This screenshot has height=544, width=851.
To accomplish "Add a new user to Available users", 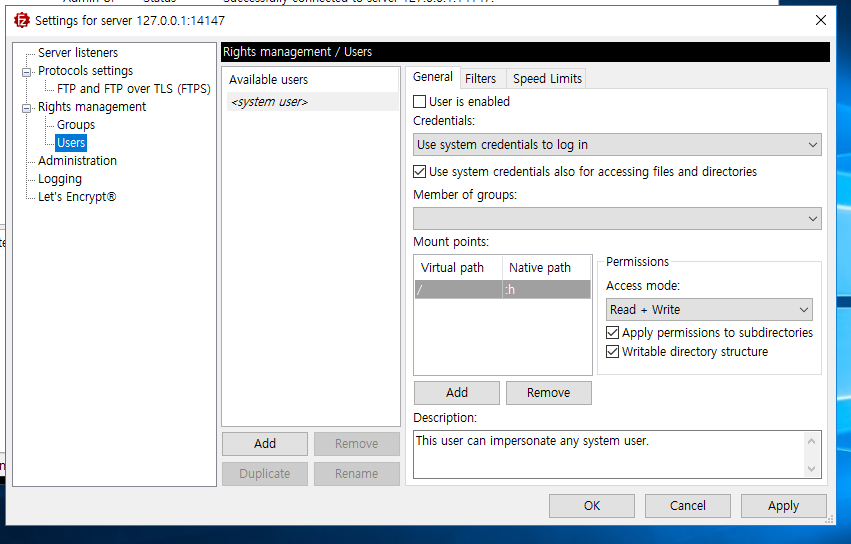I will (265, 444).
